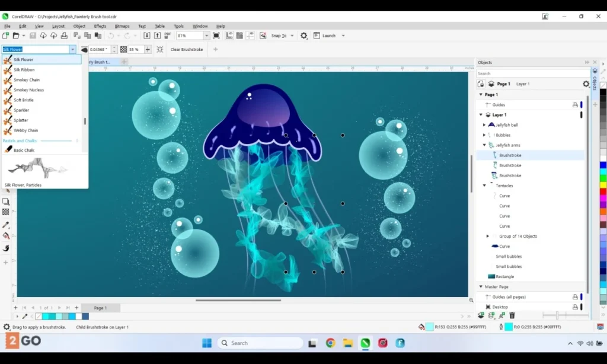The image size is (607, 364).
Task: Expand the Jellyfish bell item
Action: [484, 124]
